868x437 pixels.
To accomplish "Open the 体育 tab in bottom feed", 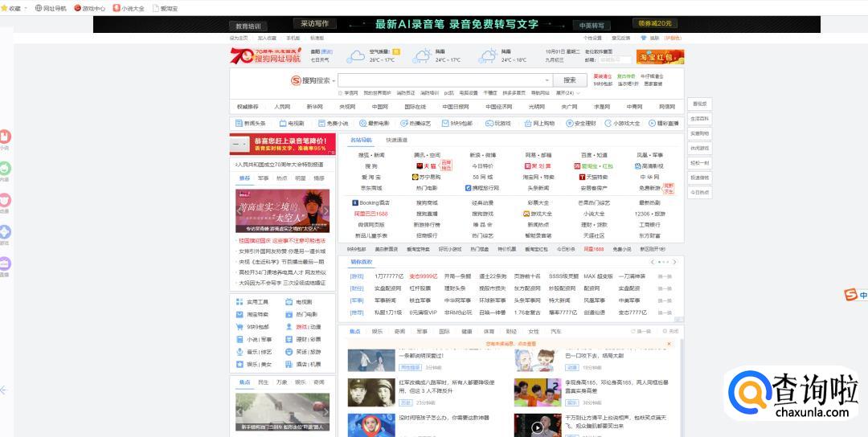I will click(489, 331).
